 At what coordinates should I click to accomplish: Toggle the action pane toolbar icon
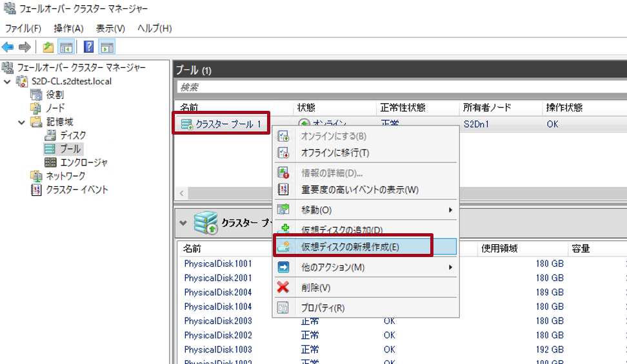tap(107, 47)
